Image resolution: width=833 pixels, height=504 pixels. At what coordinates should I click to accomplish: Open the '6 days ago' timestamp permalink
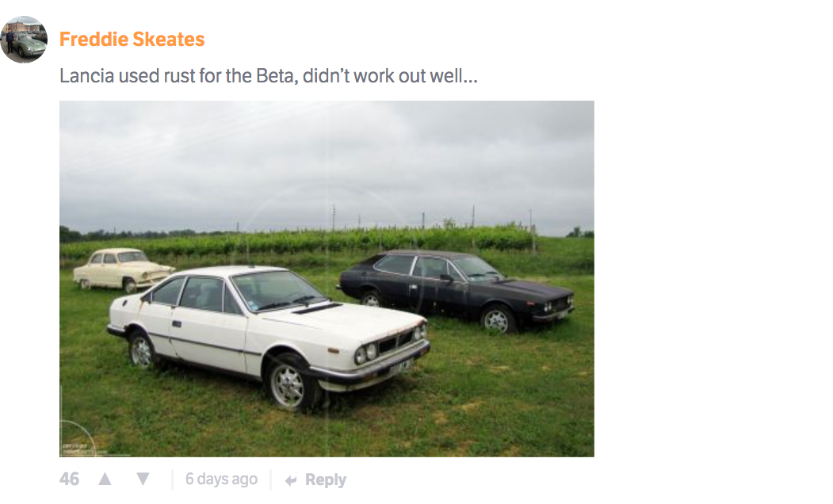tap(221, 479)
